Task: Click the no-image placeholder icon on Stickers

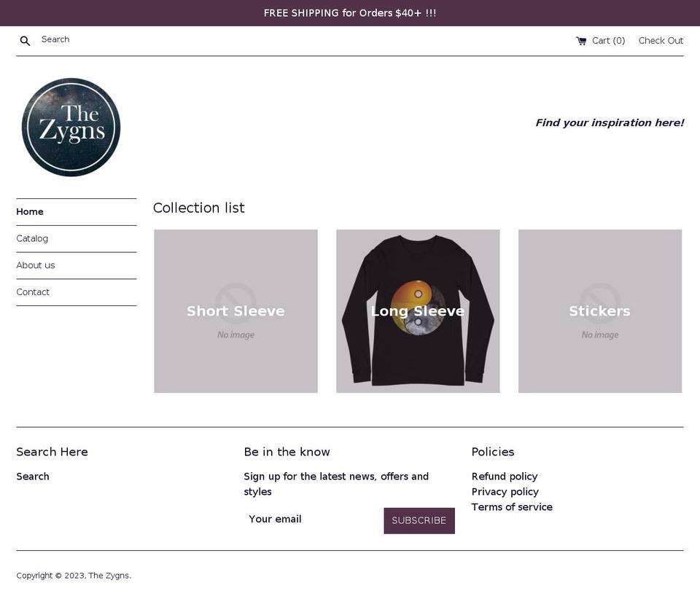Action: (x=599, y=304)
